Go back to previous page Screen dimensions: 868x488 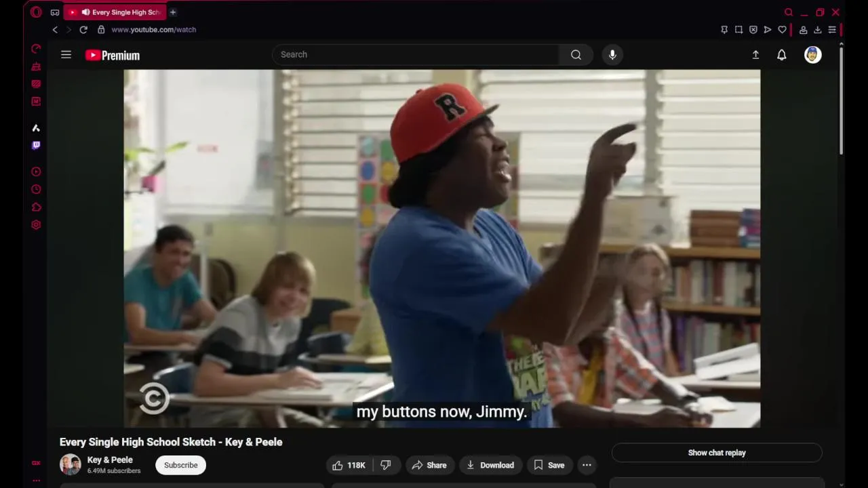pos(55,30)
